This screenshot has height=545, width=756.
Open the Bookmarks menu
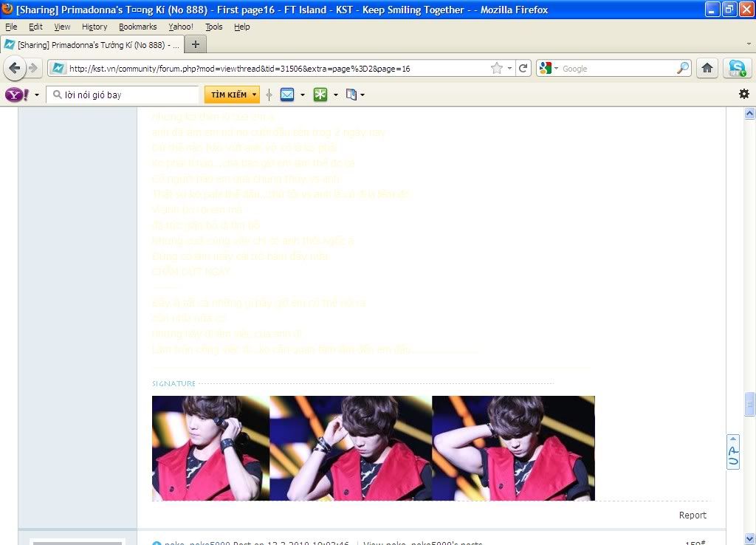[138, 27]
